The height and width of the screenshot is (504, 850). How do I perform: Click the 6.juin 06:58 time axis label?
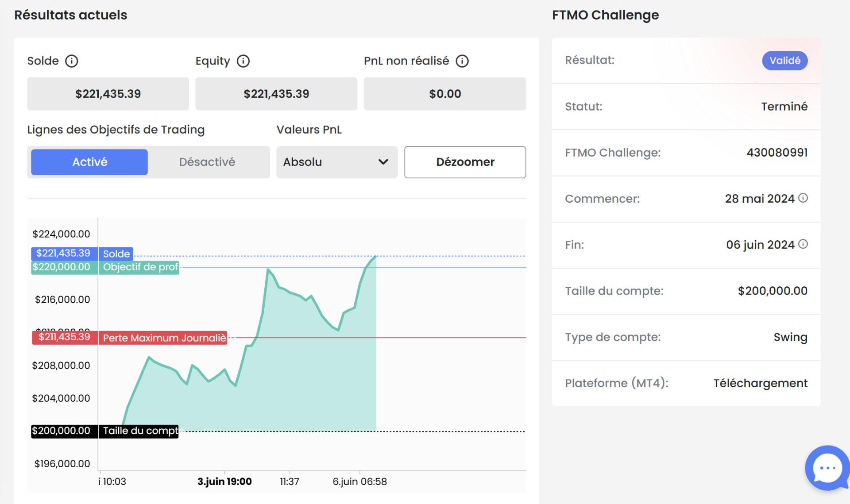[359, 481]
